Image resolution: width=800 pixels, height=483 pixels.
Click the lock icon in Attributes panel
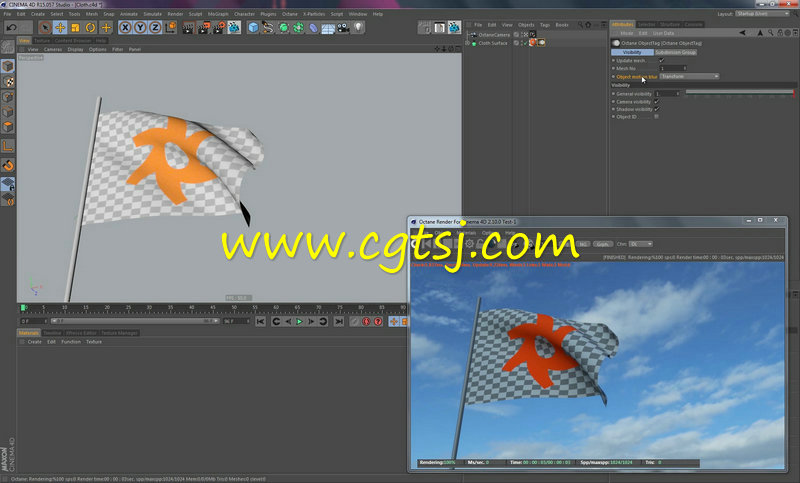coord(780,33)
